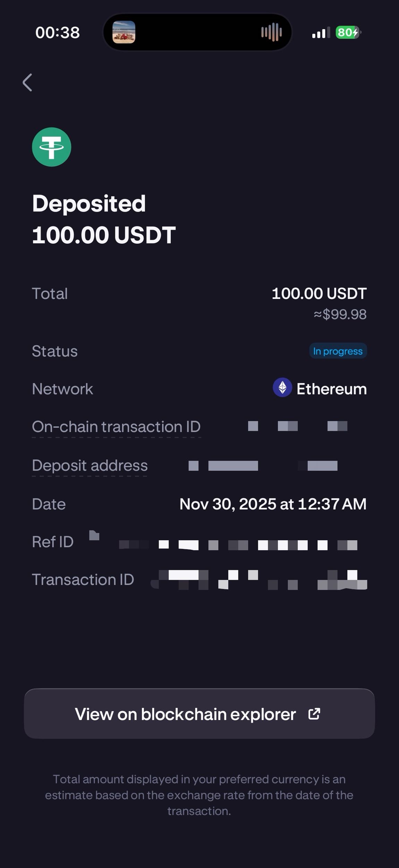Viewport: 399px width, 868px height.
Task: Tap the blurred Transaction ID value
Action: [x=259, y=579]
